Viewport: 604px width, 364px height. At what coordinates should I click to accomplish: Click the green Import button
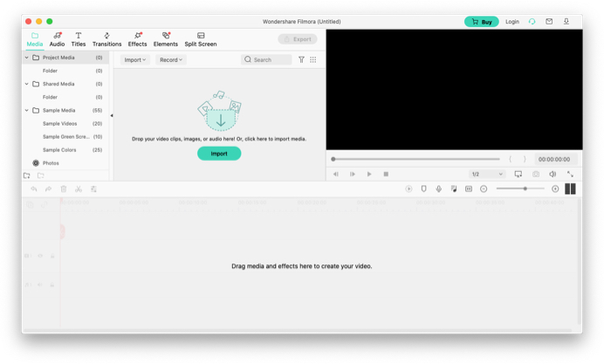219,154
